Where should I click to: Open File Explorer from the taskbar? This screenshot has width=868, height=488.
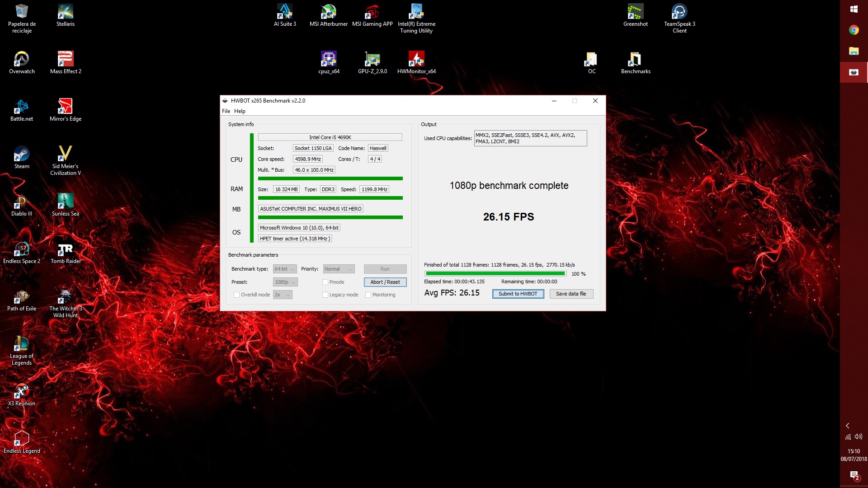click(854, 51)
